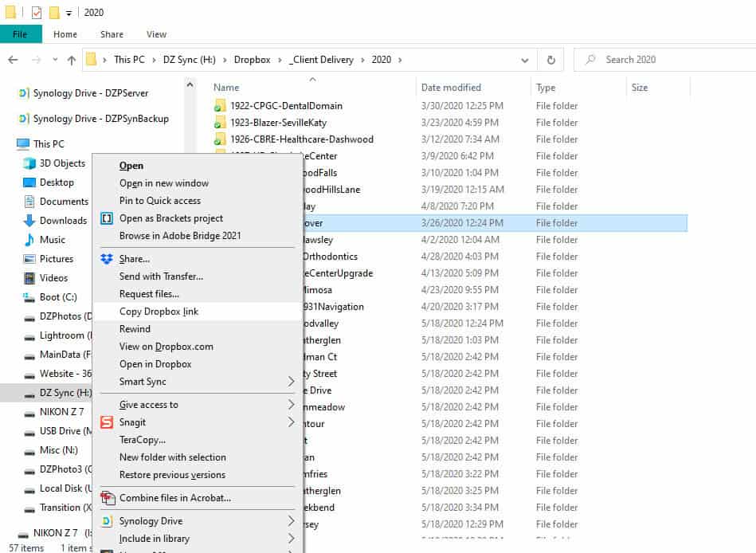The height and width of the screenshot is (553, 756).
Task: Choose TeraCopy... entry
Action: point(143,440)
